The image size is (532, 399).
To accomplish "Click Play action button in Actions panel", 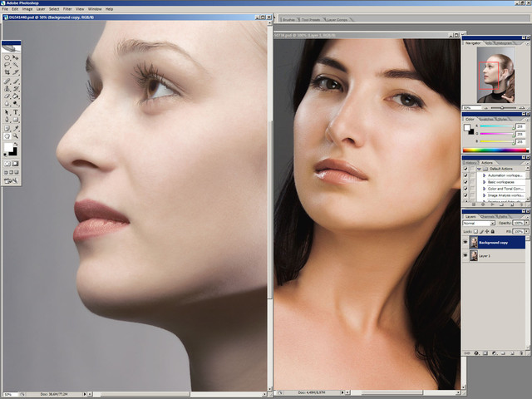I will pyautogui.click(x=492, y=204).
